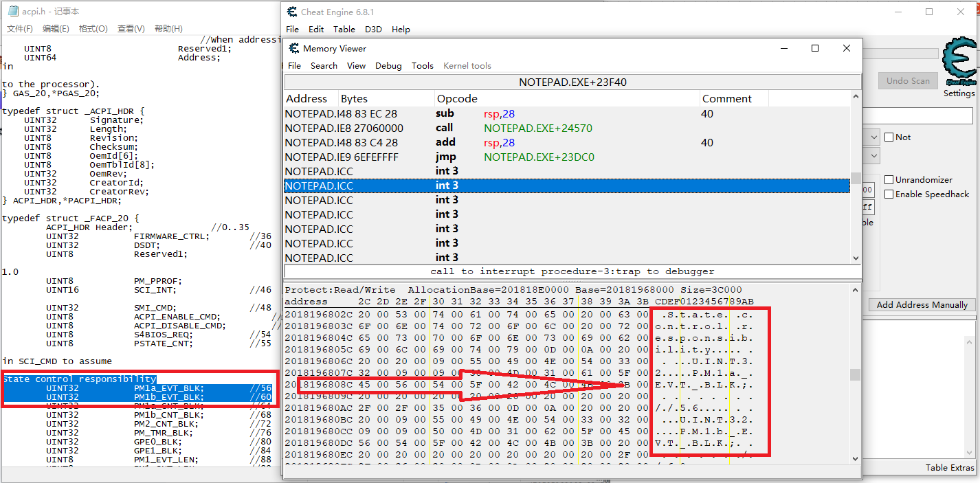
Task: Open Notepad 文件(F) menu
Action: click(20, 28)
